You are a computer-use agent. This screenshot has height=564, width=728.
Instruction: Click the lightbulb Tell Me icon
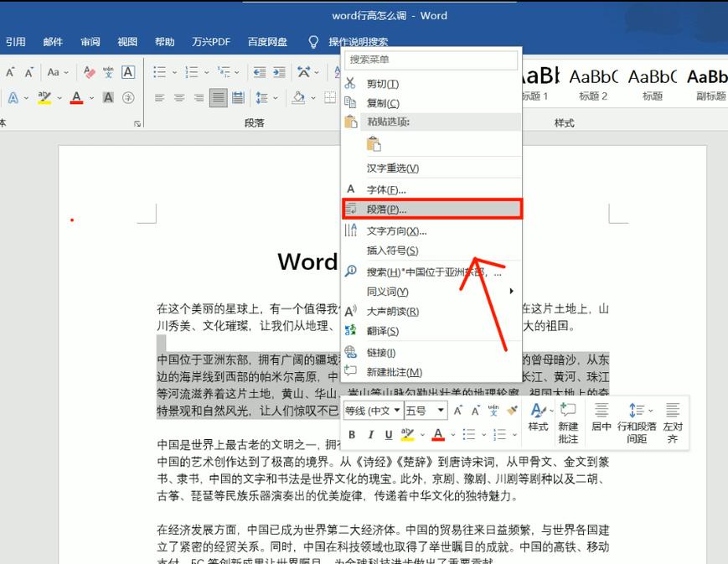314,42
